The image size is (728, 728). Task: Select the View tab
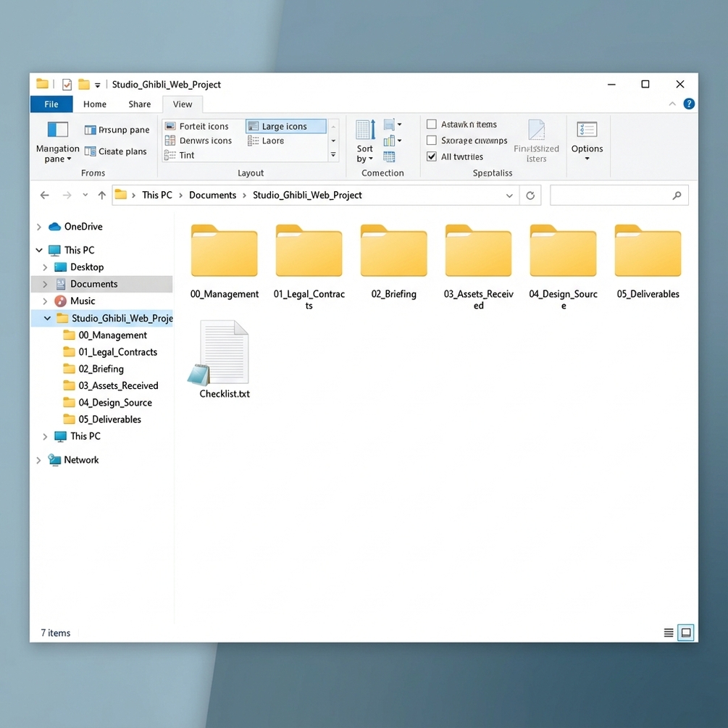point(183,104)
